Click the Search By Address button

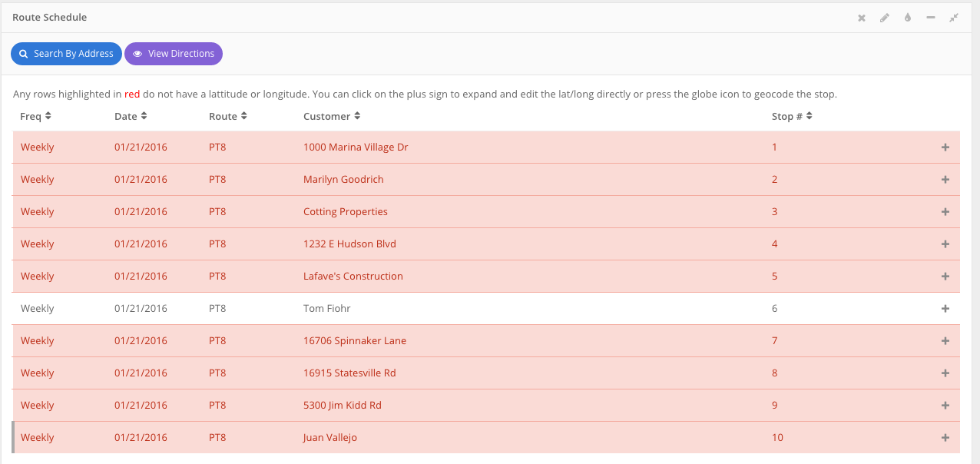tap(66, 54)
